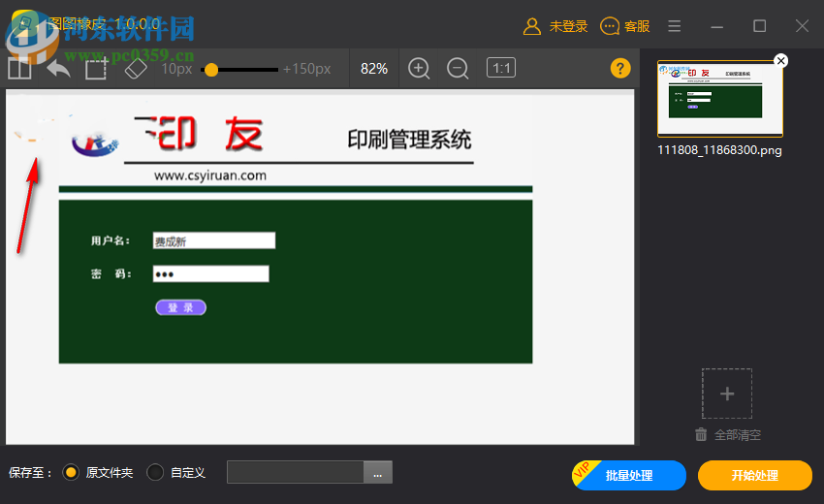
Task: Click the 82% zoom value
Action: [374, 69]
